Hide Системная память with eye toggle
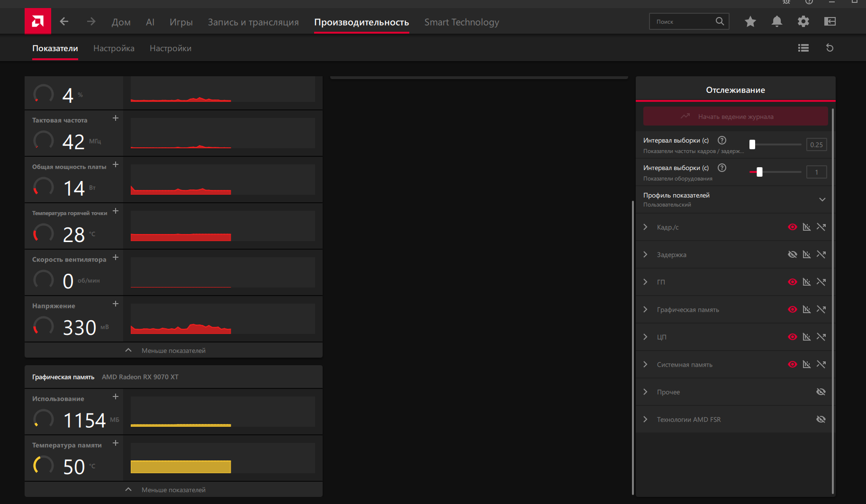This screenshot has height=504, width=866. click(x=792, y=364)
